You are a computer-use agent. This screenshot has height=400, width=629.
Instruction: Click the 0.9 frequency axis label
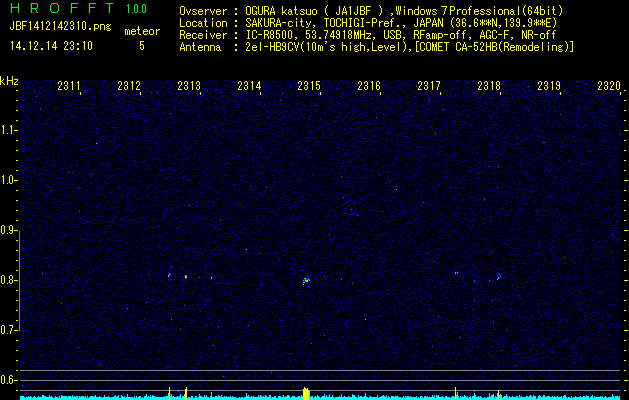[x=8, y=230]
